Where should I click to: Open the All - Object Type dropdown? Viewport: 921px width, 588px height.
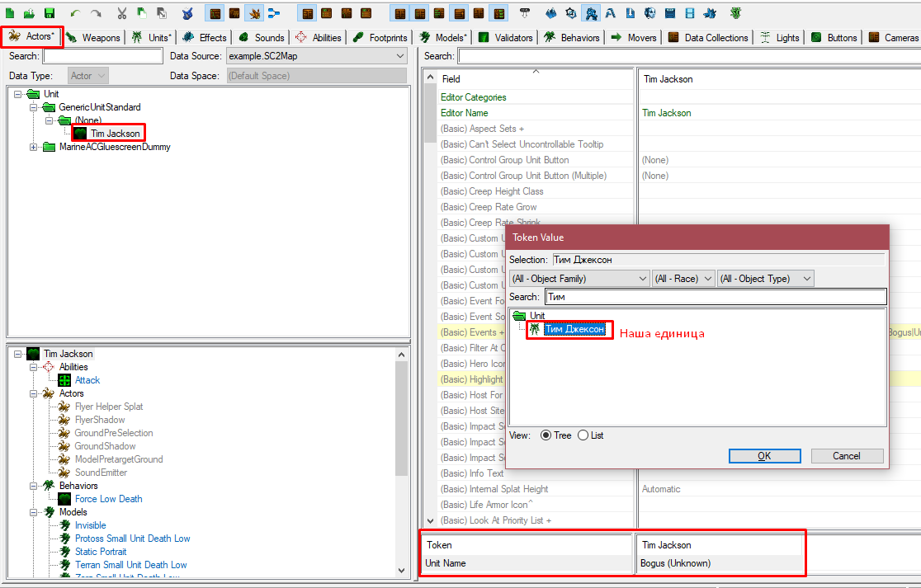[x=766, y=279]
